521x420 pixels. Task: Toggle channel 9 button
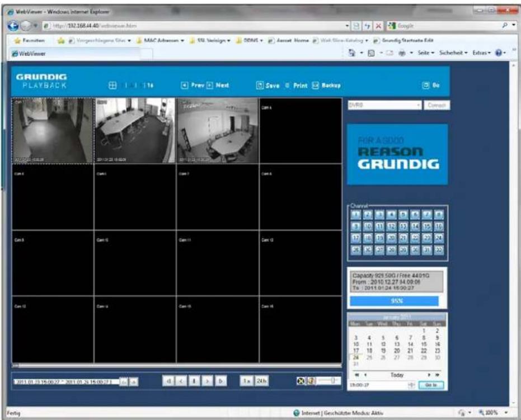[355, 226]
